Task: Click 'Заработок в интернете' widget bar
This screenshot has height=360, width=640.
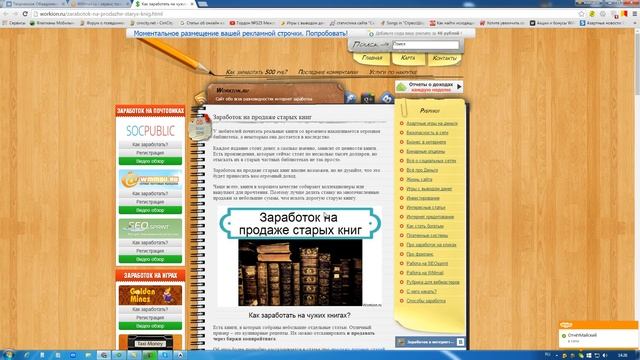Action: (431, 342)
